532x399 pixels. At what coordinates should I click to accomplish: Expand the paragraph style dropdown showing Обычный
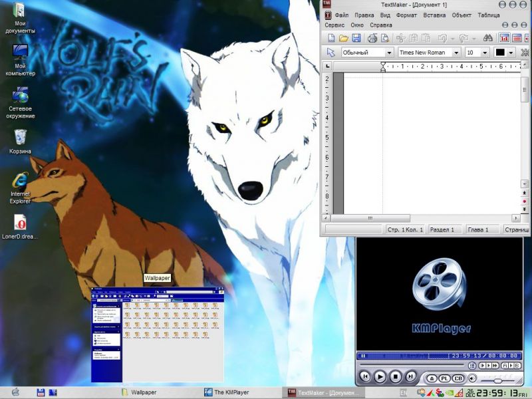tap(389, 53)
